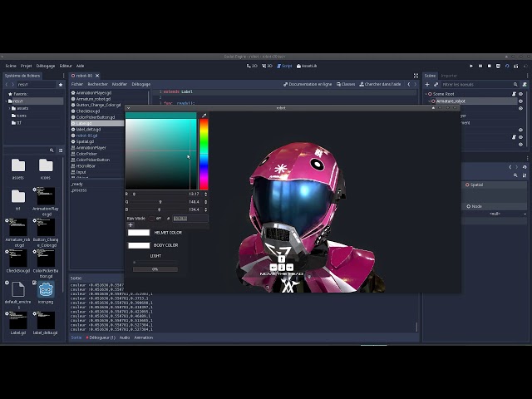
Task: Switch file list view mode icon
Action: click(x=61, y=150)
